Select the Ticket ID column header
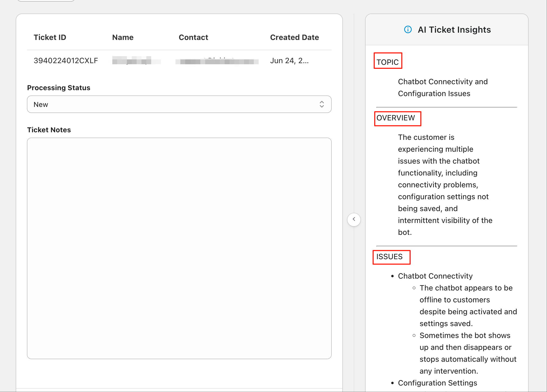Screen dimensions: 547x392 (x=50, y=37)
